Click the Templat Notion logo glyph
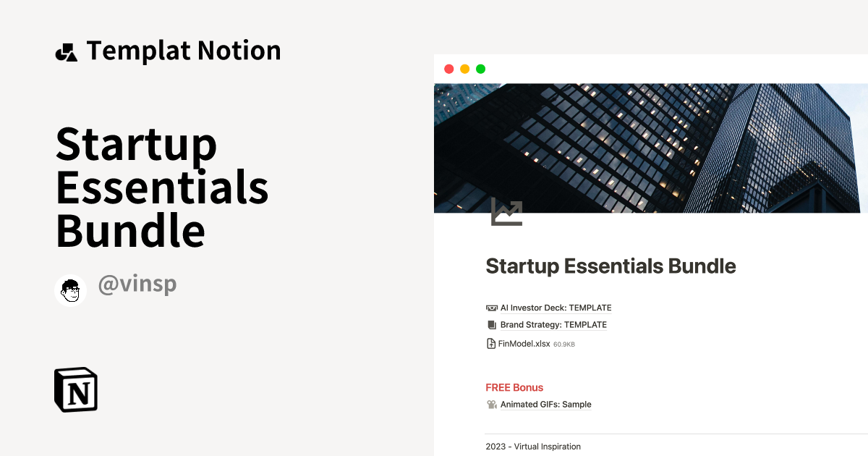 (x=68, y=50)
